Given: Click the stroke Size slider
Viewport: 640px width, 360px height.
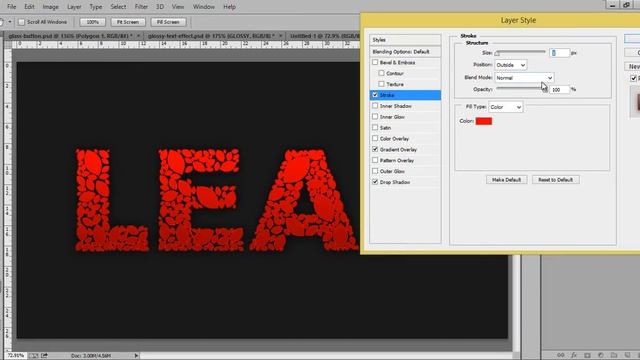Looking at the screenshot, I should click(x=520, y=53).
